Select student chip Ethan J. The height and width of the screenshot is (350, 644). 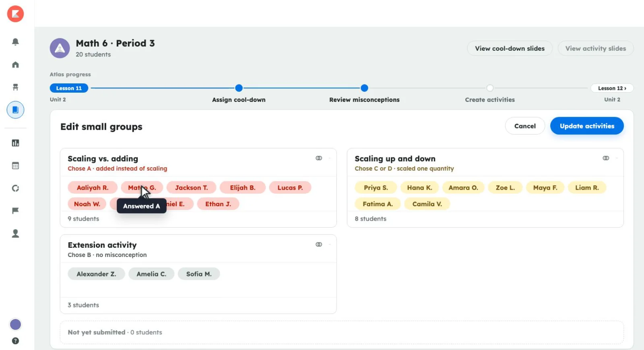218,204
